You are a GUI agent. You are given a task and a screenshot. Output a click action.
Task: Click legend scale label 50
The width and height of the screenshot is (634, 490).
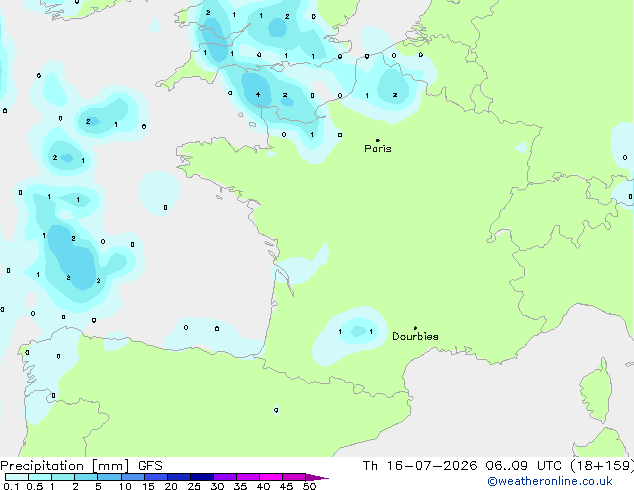tap(309, 486)
